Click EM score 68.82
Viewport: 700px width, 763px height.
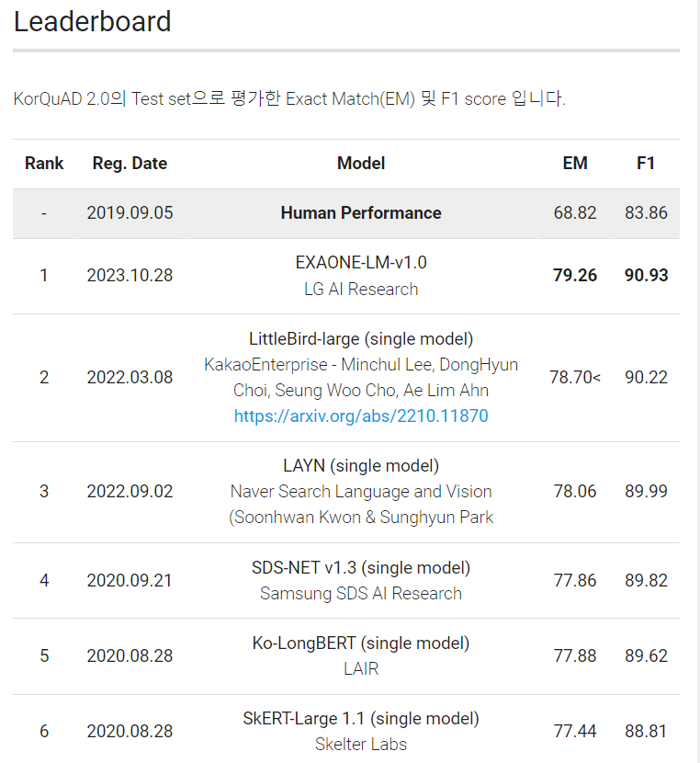575,213
